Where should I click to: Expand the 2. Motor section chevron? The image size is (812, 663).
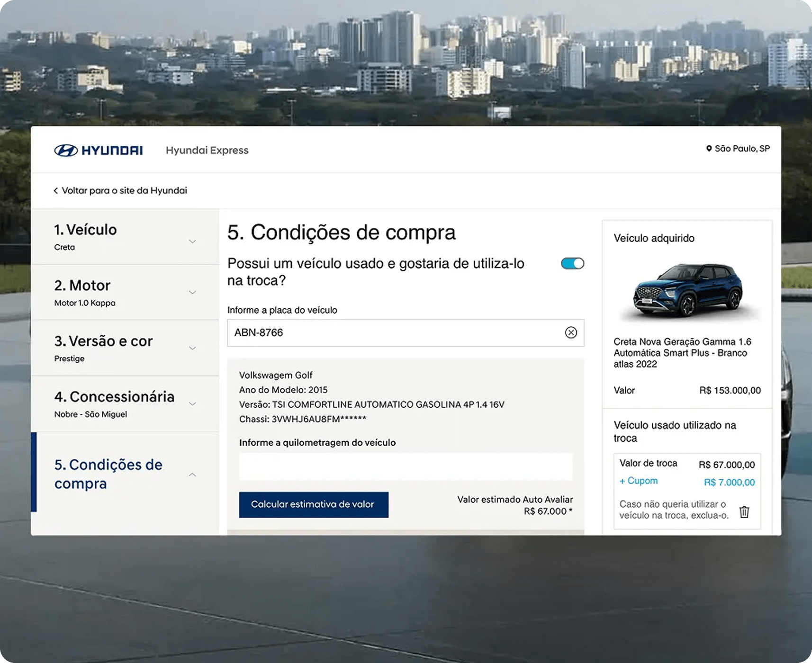point(192,293)
